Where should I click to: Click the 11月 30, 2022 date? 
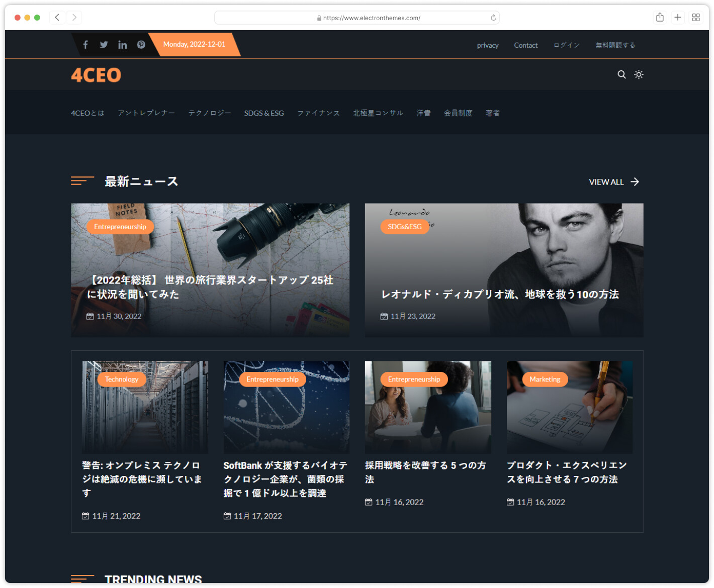coord(114,316)
